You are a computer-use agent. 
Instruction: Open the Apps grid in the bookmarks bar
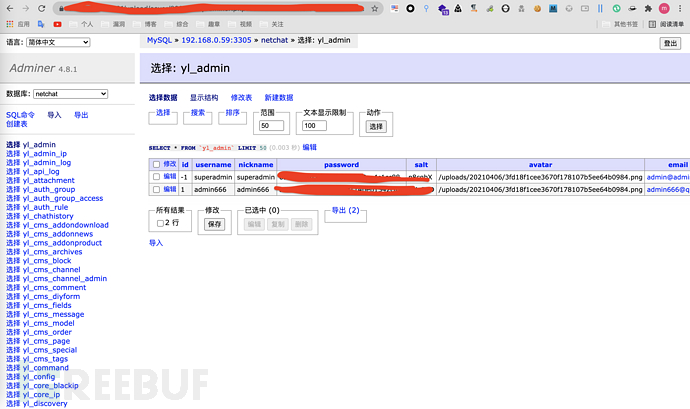[10, 24]
